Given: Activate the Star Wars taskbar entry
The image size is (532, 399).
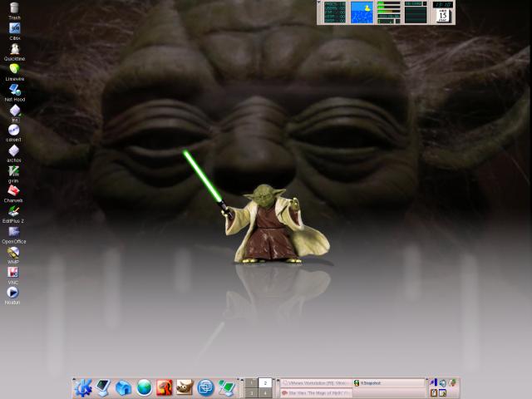Looking at the screenshot, I should pos(316,393).
